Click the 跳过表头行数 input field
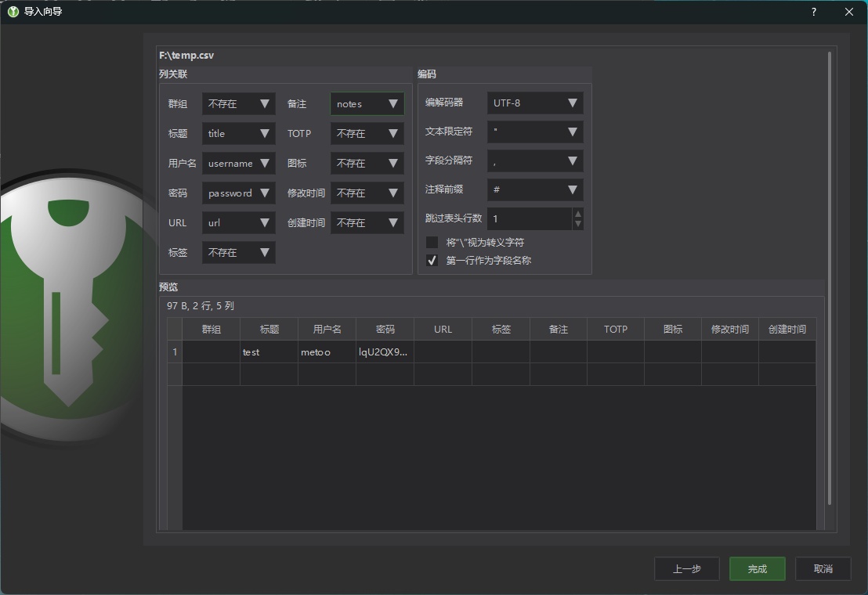Viewport: 868px width, 595px height. coord(529,218)
